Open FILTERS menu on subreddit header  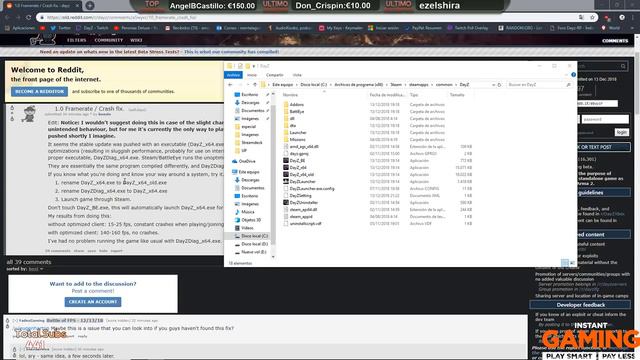(77, 40)
